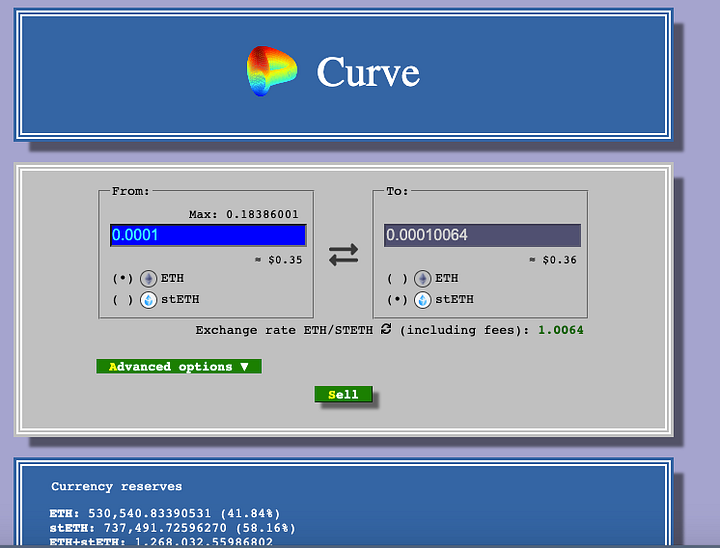Click the Sell button
Viewport: 720px width, 548px height.
click(343, 394)
